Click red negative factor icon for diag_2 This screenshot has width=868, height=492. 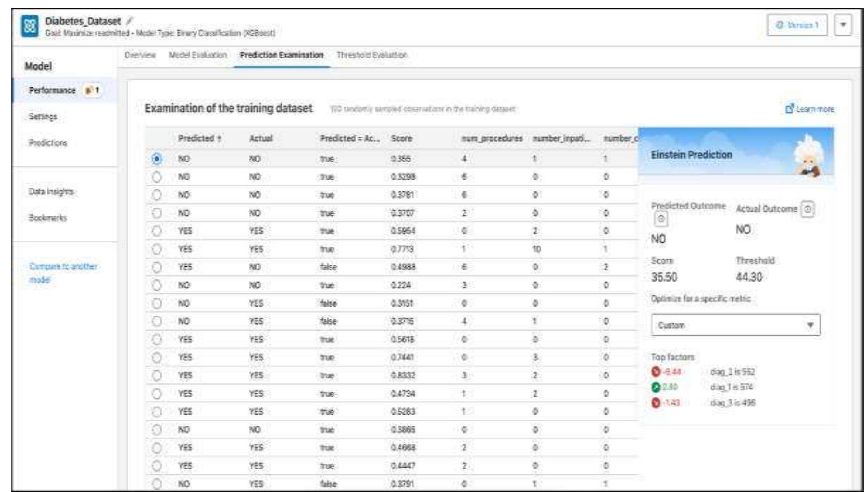656,372
